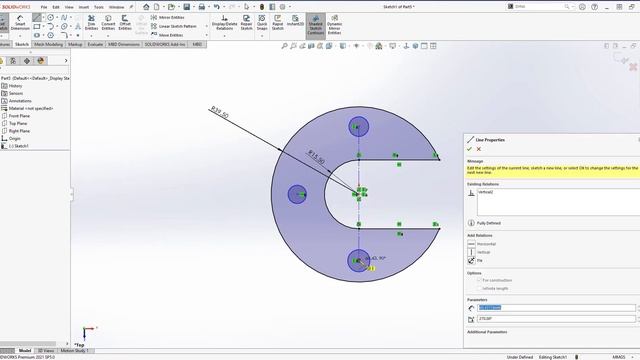Toggle Shaded Sketch Contours
This screenshot has width=640, height=360.
pyautogui.click(x=316, y=25)
